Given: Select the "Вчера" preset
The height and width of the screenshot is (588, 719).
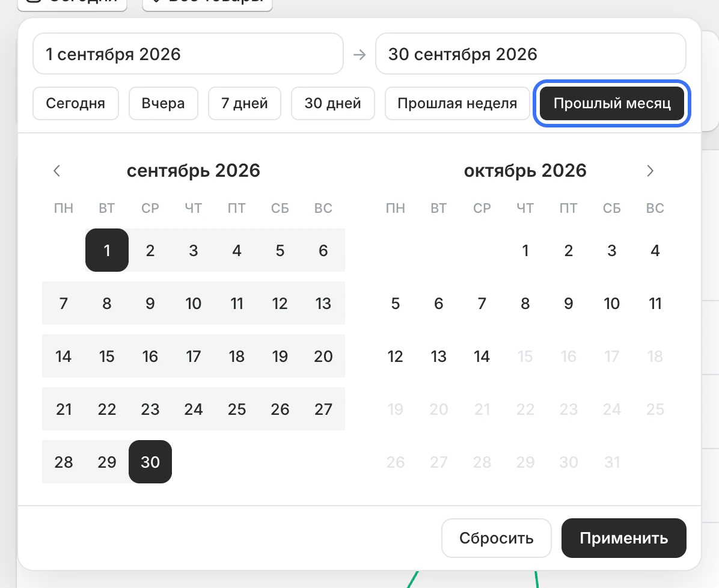Looking at the screenshot, I should [x=164, y=103].
